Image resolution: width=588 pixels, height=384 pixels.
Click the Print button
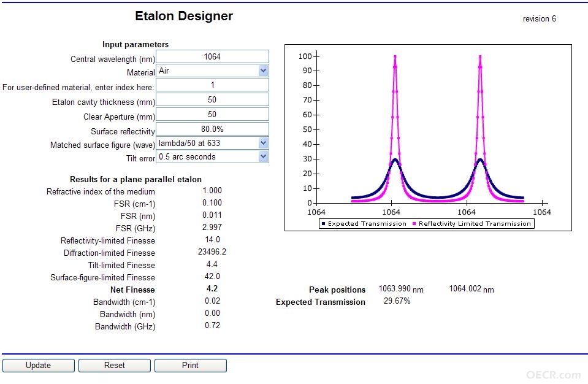[x=190, y=365]
